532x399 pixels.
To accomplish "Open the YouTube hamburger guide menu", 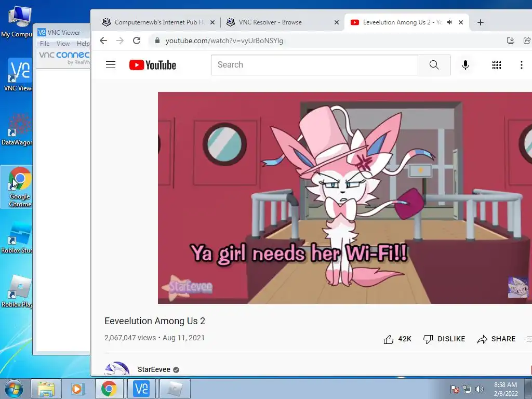I will pyautogui.click(x=111, y=65).
